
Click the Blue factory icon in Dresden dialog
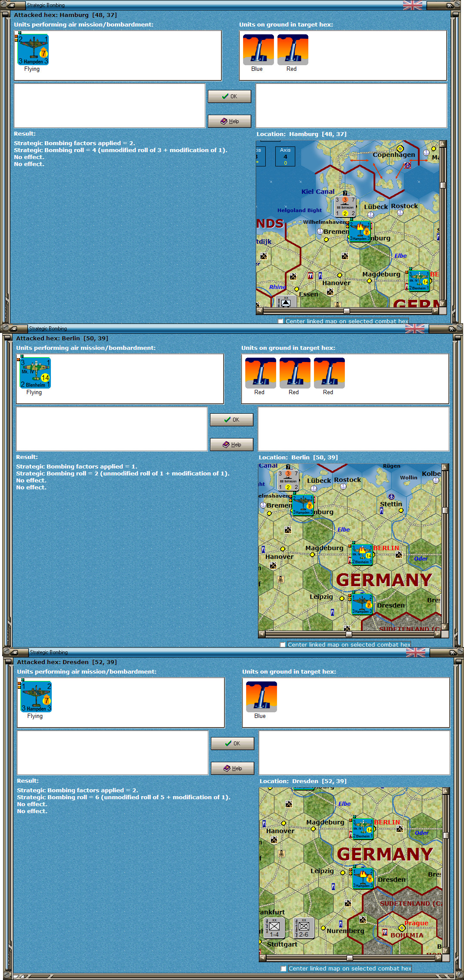261,697
